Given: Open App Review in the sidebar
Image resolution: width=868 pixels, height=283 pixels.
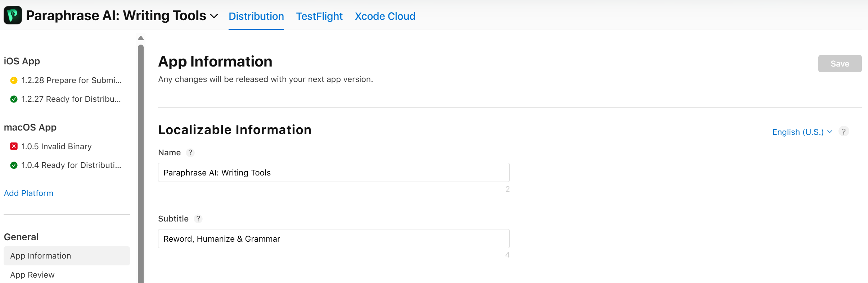Looking at the screenshot, I should pos(32,275).
